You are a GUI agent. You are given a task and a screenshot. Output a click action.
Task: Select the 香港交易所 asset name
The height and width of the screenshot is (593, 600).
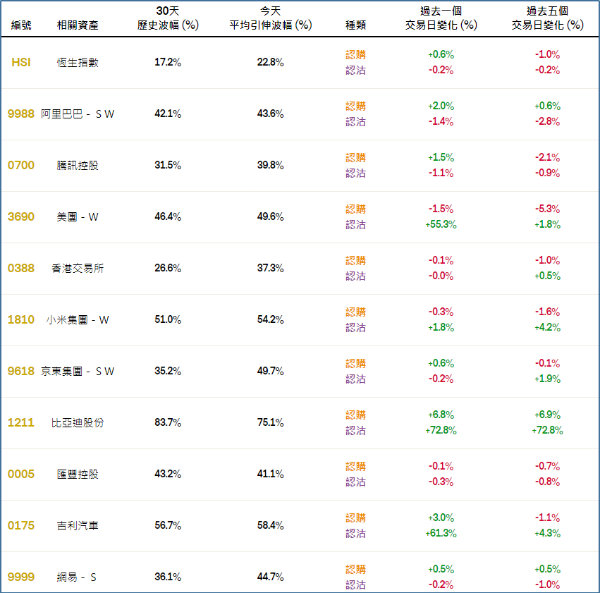click(x=77, y=268)
